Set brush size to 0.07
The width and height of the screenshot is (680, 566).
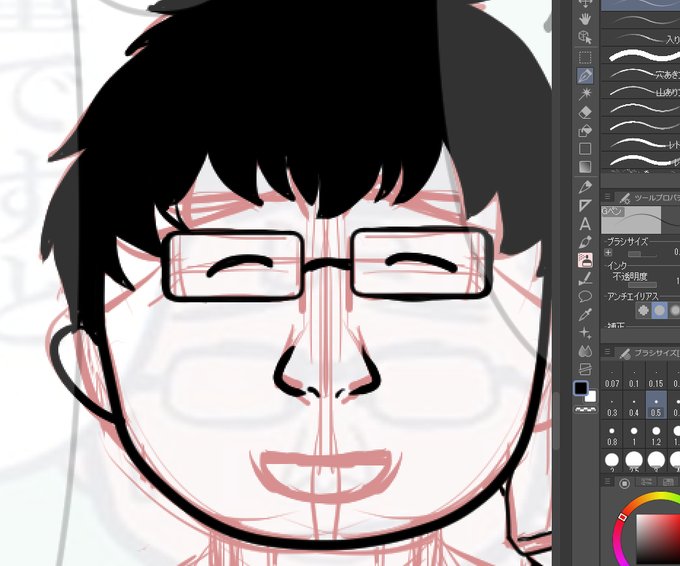click(x=612, y=378)
